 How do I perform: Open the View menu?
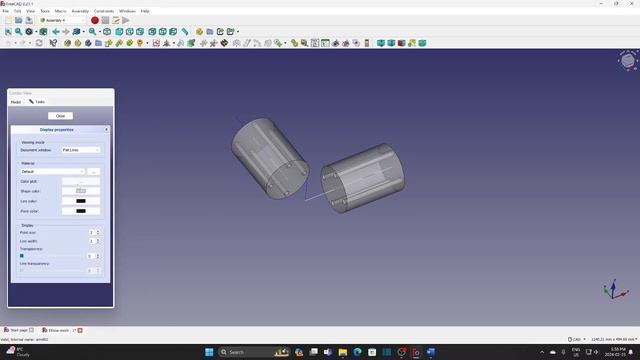[31, 11]
